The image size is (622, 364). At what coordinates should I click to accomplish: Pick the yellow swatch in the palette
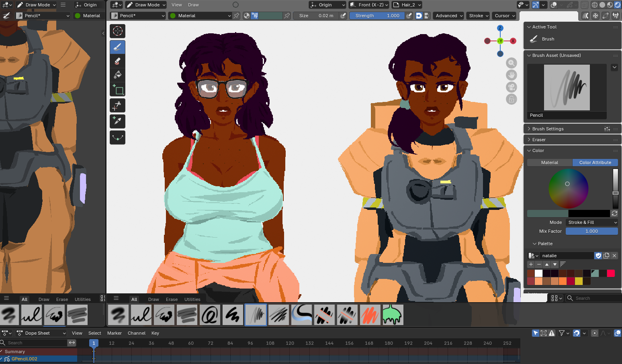pyautogui.click(x=579, y=281)
